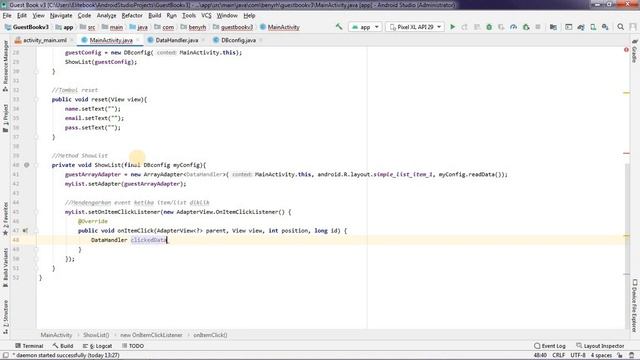
Task: Open Project Structure icon in toolbar
Action: point(553,27)
